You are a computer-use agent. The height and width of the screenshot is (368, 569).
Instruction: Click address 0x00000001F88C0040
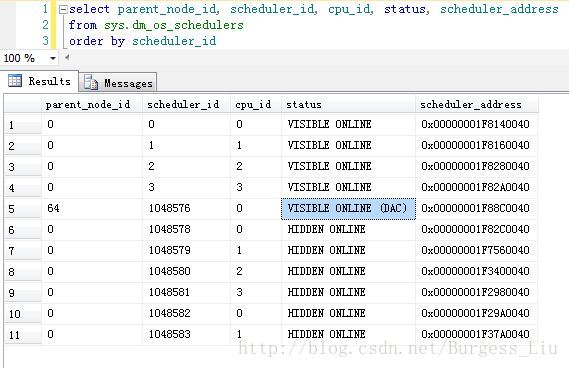pyautogui.click(x=475, y=209)
